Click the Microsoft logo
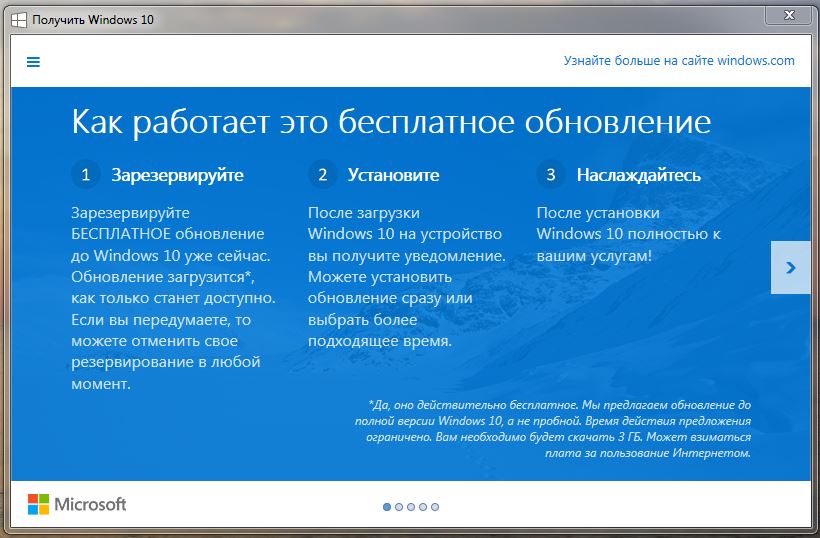 (77, 505)
